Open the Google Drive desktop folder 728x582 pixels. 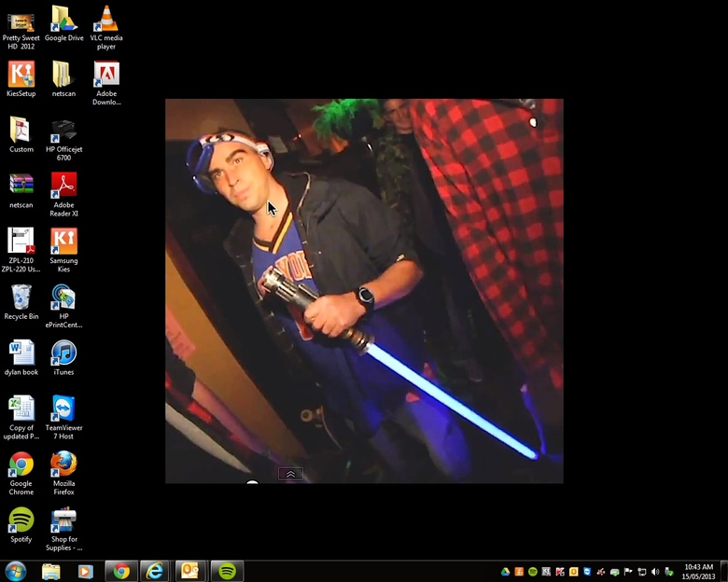(63, 23)
